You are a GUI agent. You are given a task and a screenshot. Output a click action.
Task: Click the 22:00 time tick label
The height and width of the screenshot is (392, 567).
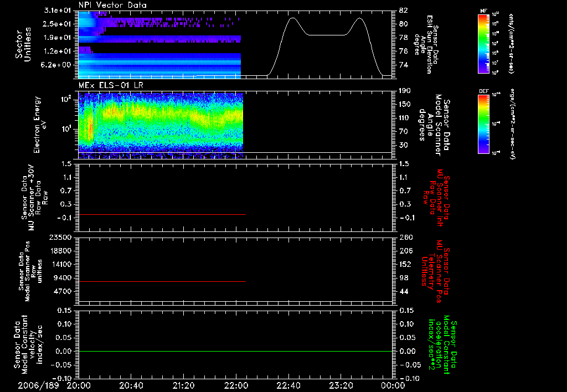(x=236, y=385)
